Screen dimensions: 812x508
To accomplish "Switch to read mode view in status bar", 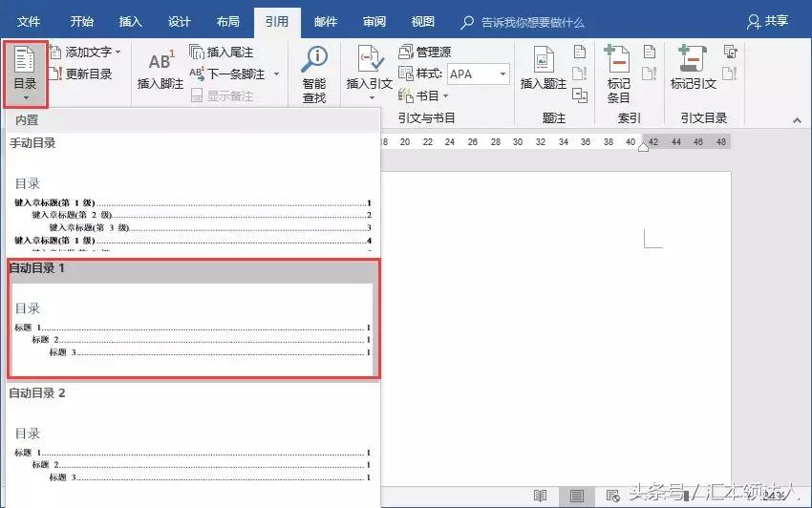I will point(540,497).
